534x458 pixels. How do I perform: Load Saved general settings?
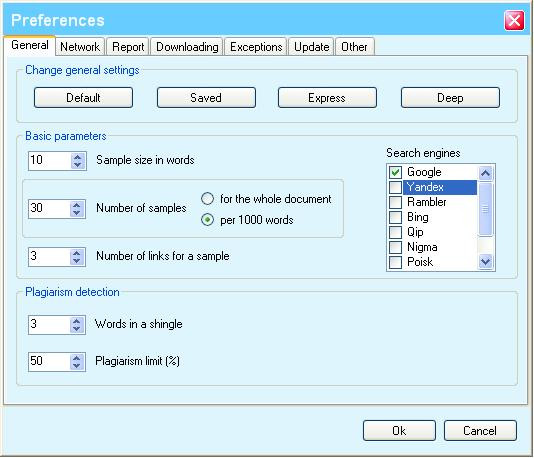206,98
